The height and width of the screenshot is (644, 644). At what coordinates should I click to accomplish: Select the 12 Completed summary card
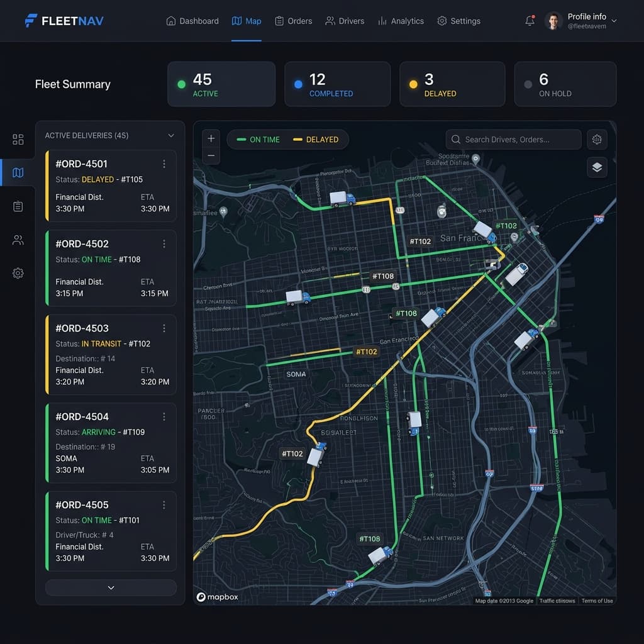pos(337,84)
